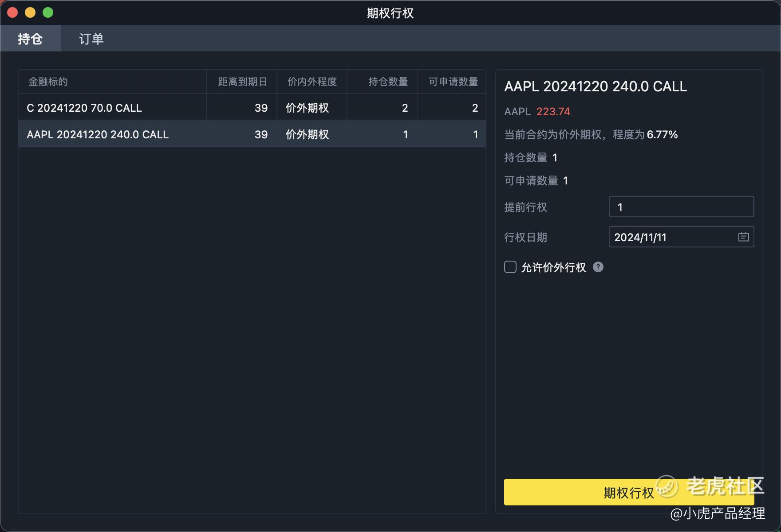The width and height of the screenshot is (781, 532).
Task: Sort by 持仓数量 column header
Action: tap(388, 82)
